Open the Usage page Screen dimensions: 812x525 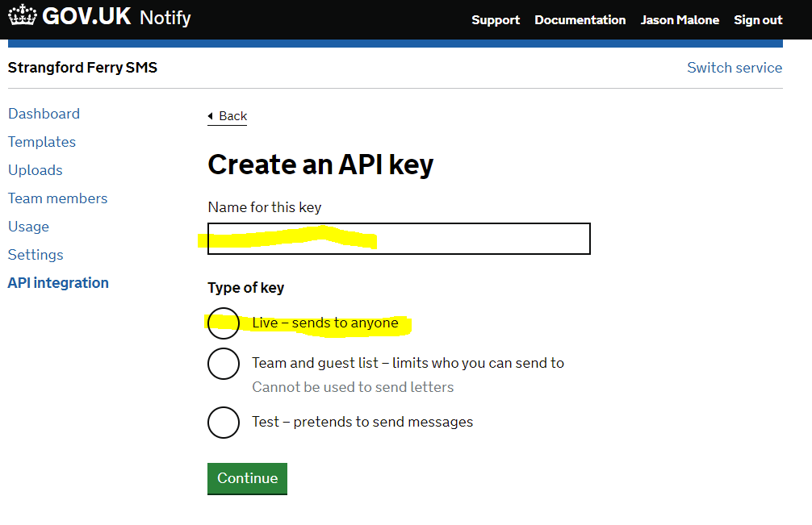(28, 227)
